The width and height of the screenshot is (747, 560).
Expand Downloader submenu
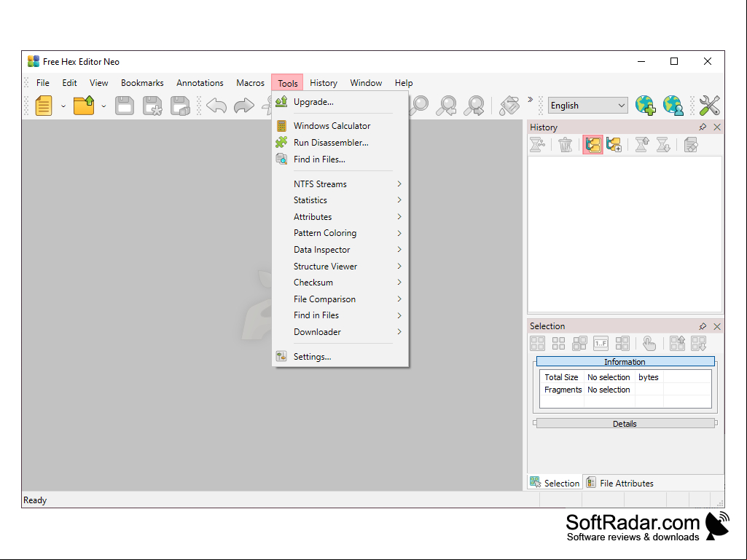pyautogui.click(x=340, y=332)
